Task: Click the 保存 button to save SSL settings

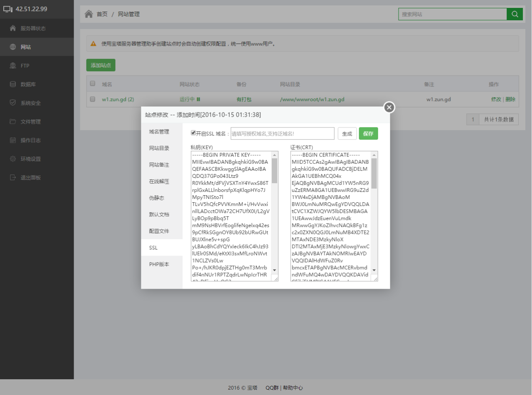Action: point(368,133)
